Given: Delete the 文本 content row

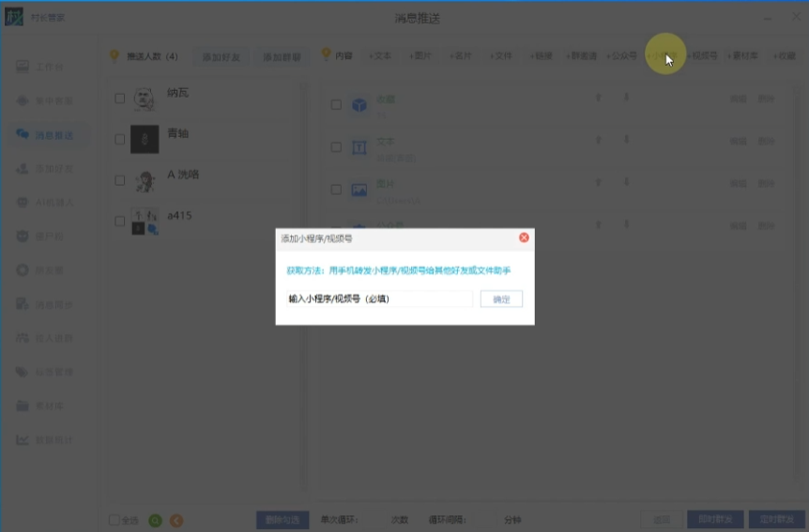Looking at the screenshot, I should pyautogui.click(x=766, y=141).
